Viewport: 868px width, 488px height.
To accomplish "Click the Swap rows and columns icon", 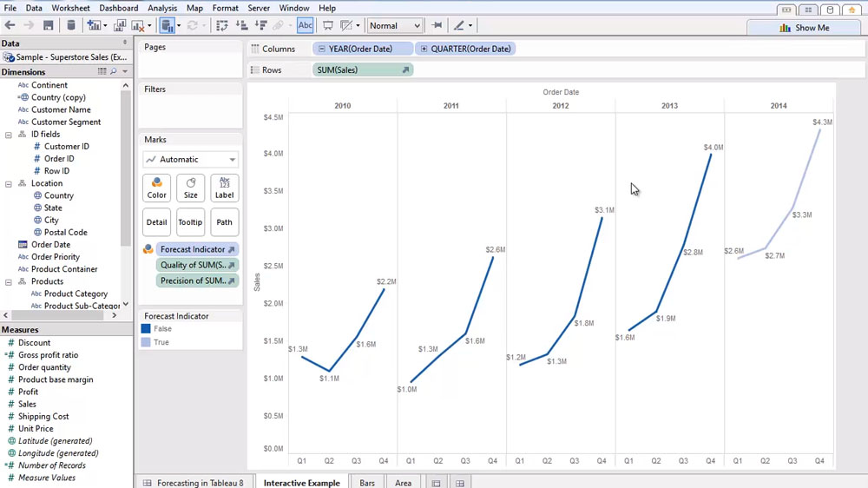I will [x=222, y=26].
